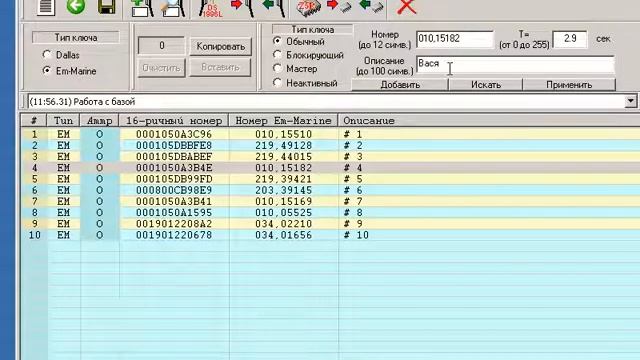Click the floppy disk save icon
Viewport: 640px width, 360px height.
coord(107,7)
